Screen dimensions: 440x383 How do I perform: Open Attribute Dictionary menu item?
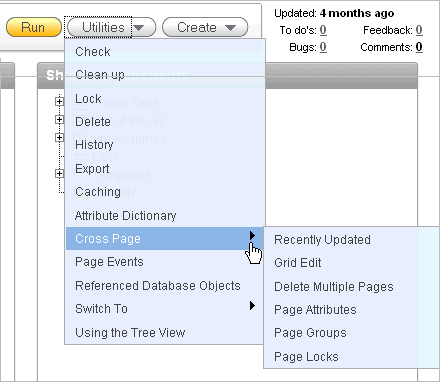(165, 216)
